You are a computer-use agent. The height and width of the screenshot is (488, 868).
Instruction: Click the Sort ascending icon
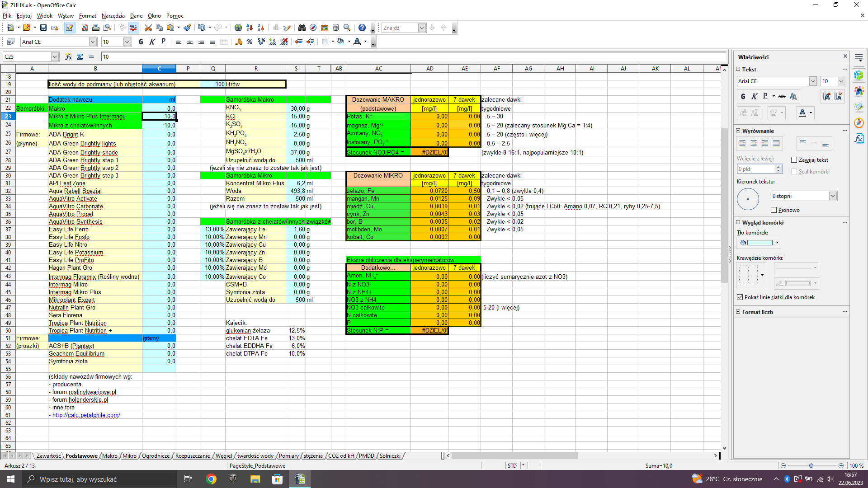coord(250,28)
